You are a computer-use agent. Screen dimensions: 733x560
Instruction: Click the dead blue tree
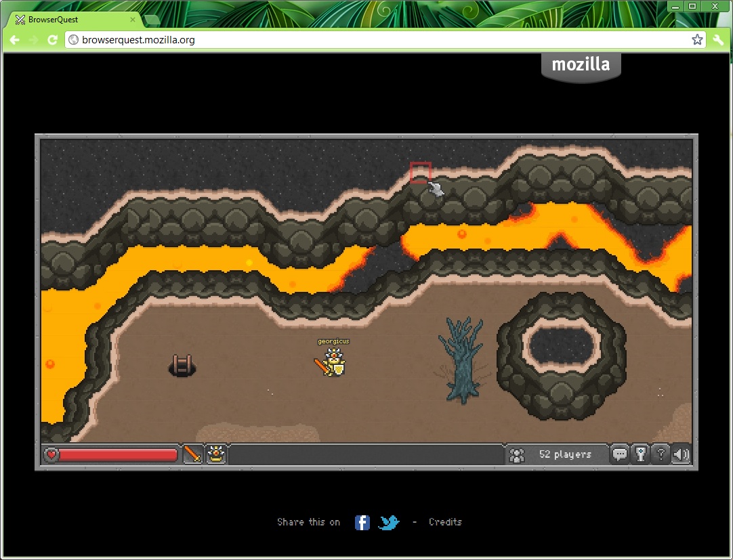(x=461, y=359)
